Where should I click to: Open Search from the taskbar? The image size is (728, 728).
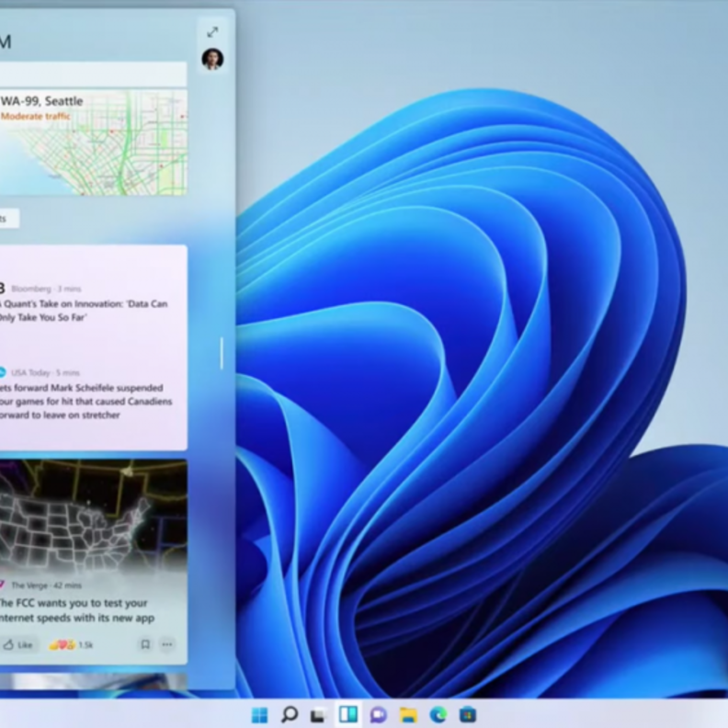coord(290,714)
